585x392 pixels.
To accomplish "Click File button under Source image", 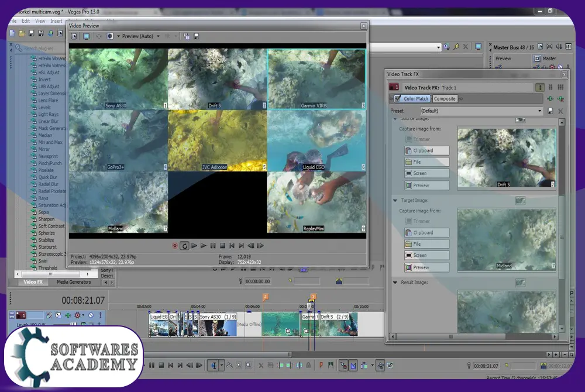I will tap(427, 162).
